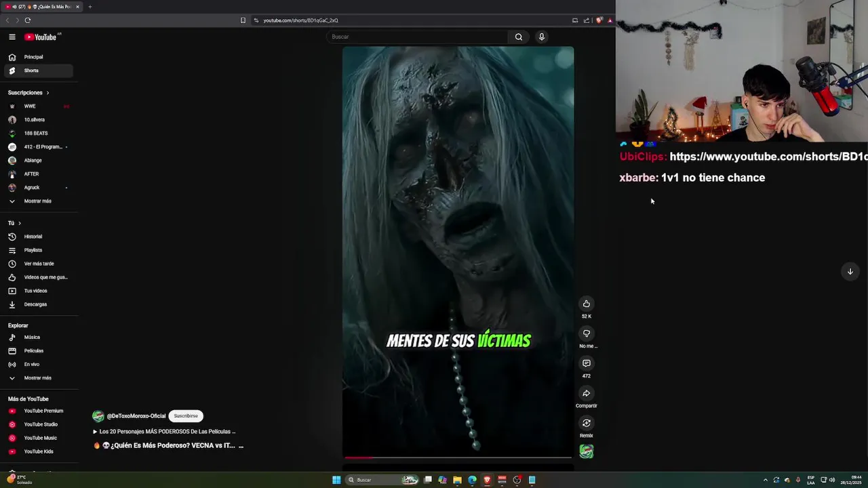This screenshot has width=868, height=488.
Task: Open the Remix option for this Short
Action: tap(587, 423)
